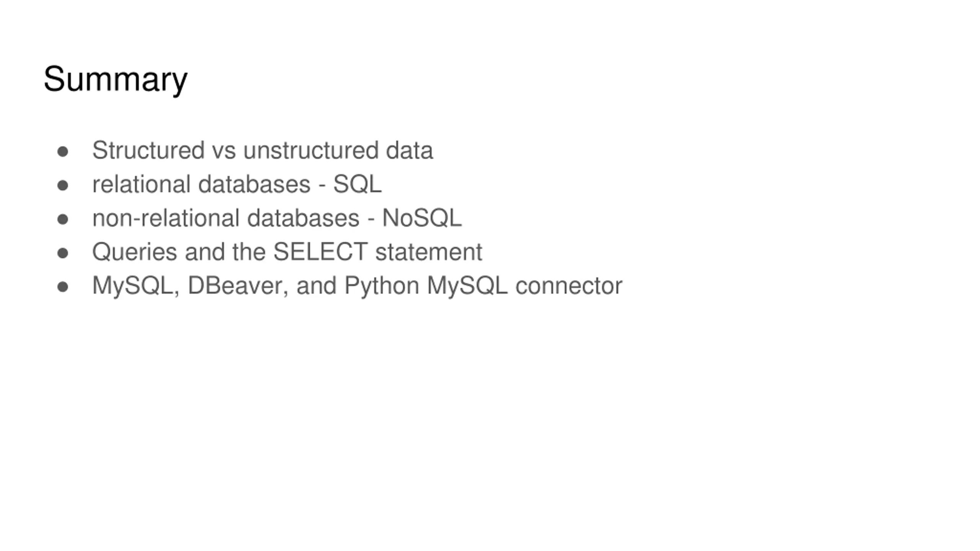Click the Summary slide title
The image size is (980, 551).
115,79
